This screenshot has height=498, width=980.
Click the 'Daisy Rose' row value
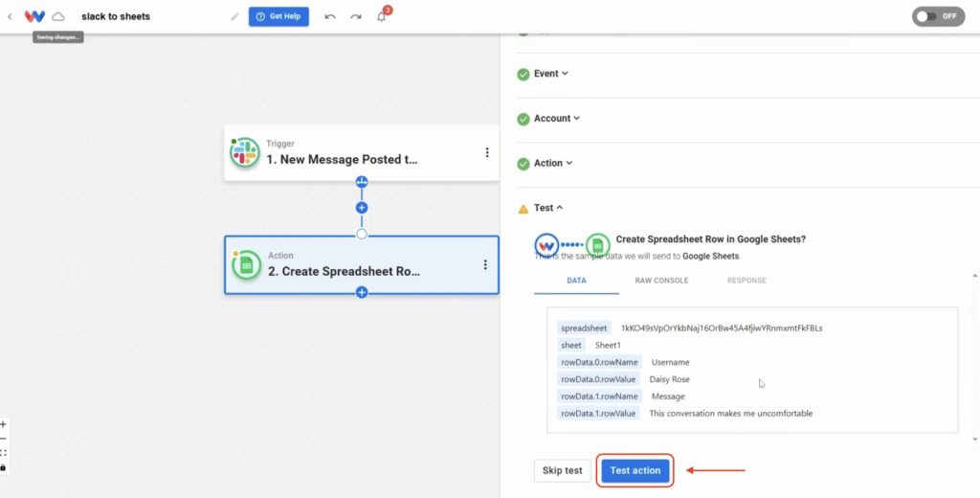[669, 379]
